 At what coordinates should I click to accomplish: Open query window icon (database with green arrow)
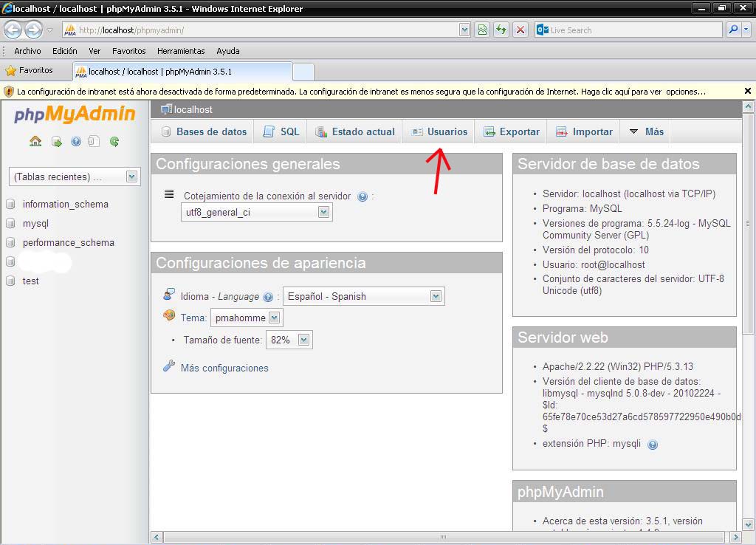click(56, 141)
